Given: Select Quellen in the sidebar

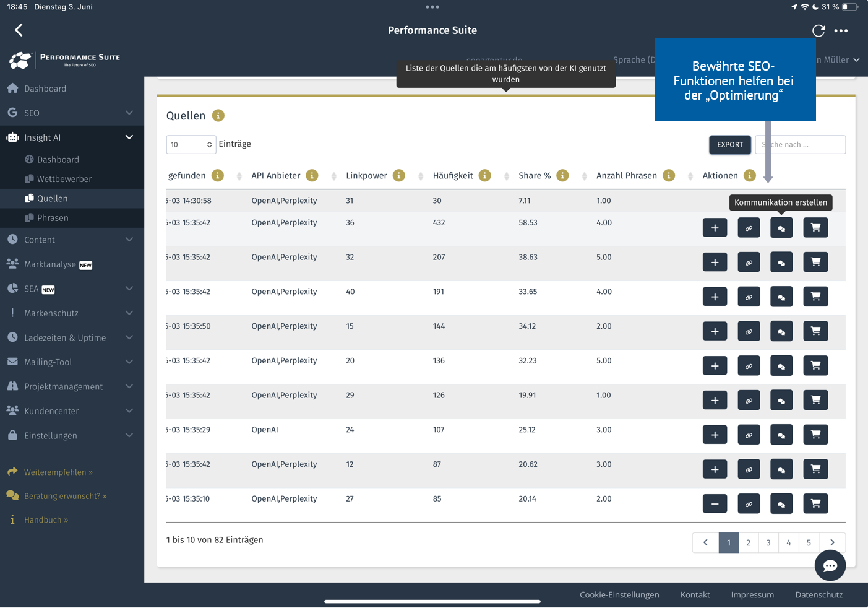Looking at the screenshot, I should (x=72, y=198).
